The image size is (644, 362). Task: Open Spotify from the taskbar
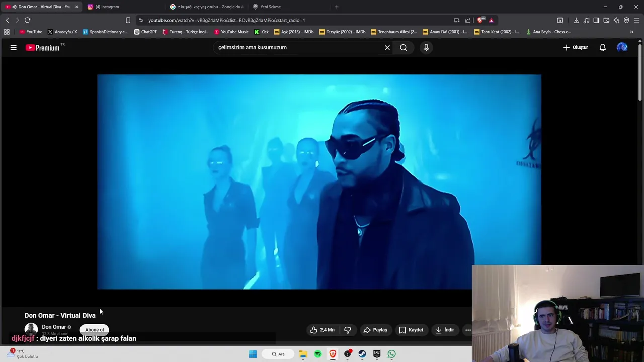click(x=318, y=354)
